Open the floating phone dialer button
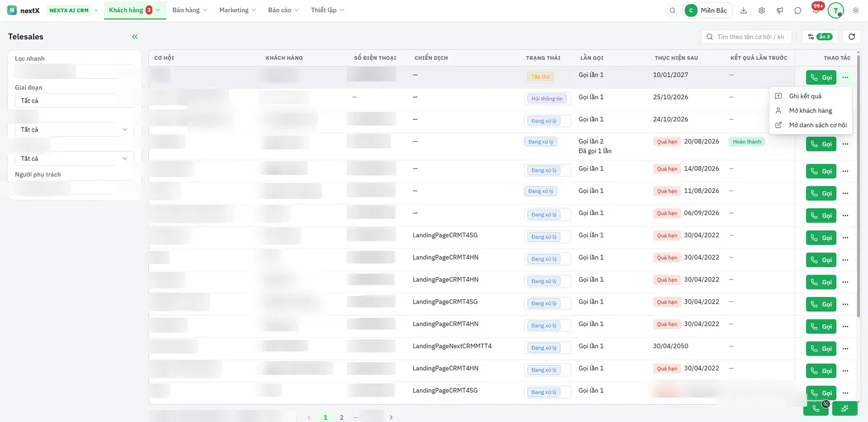Image resolution: width=868 pixels, height=422 pixels. [x=815, y=408]
